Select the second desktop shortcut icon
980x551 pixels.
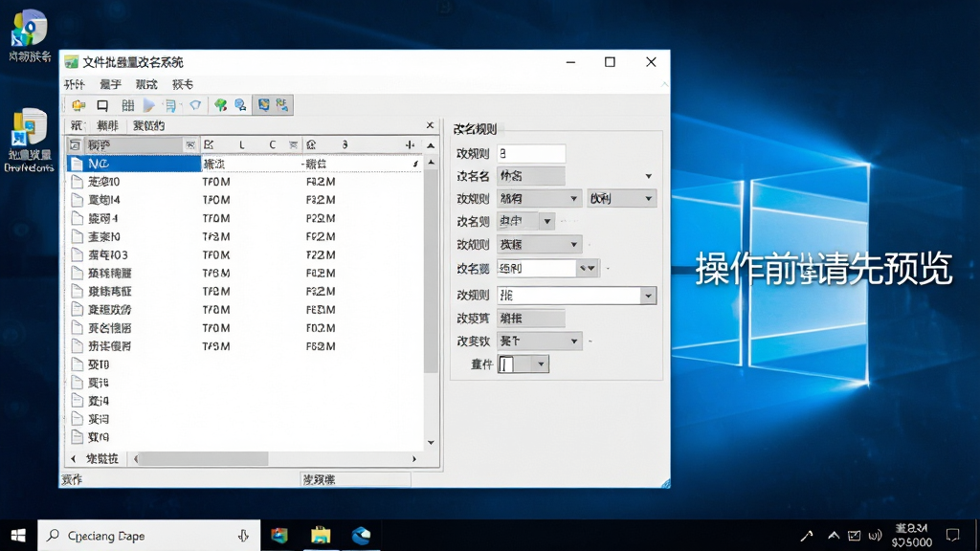[x=30, y=140]
